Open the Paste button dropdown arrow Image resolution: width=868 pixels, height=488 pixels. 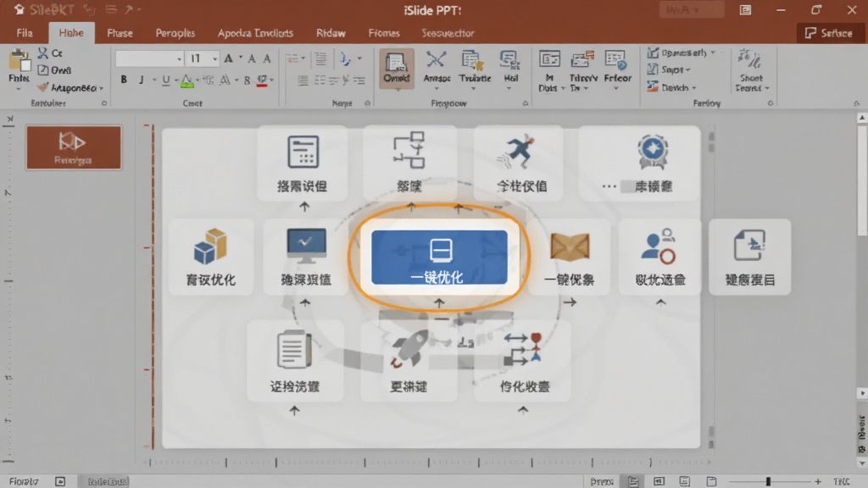pos(19,89)
